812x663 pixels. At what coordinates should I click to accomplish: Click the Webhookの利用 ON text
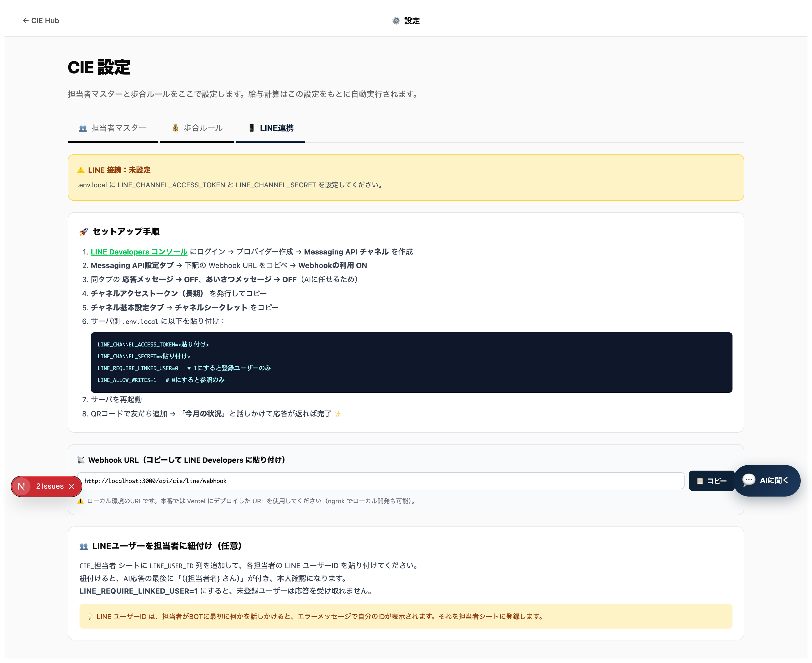click(333, 265)
